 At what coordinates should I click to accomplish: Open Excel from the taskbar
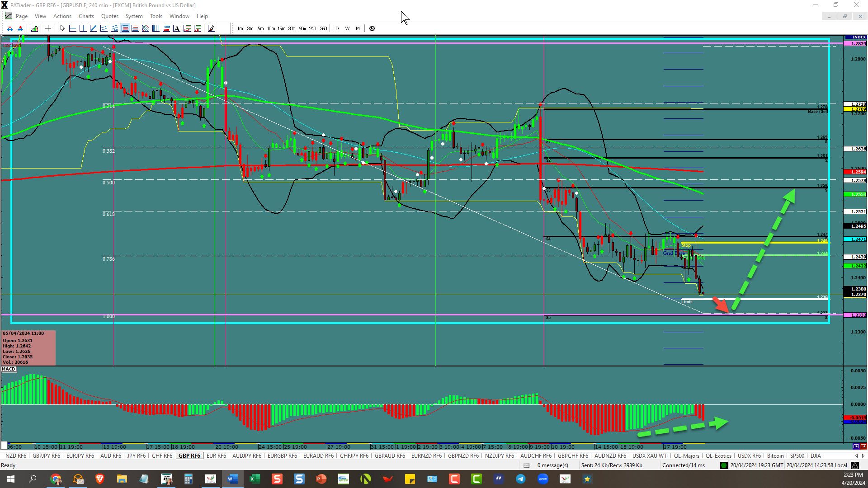point(255,479)
